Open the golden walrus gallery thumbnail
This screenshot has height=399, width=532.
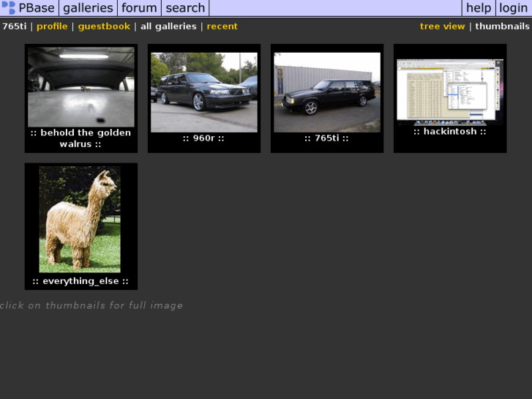coord(81,87)
